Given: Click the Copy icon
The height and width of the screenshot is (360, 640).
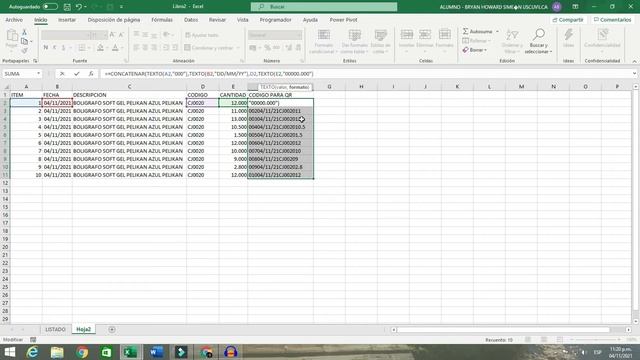Looking at the screenshot, I should 24,41.
